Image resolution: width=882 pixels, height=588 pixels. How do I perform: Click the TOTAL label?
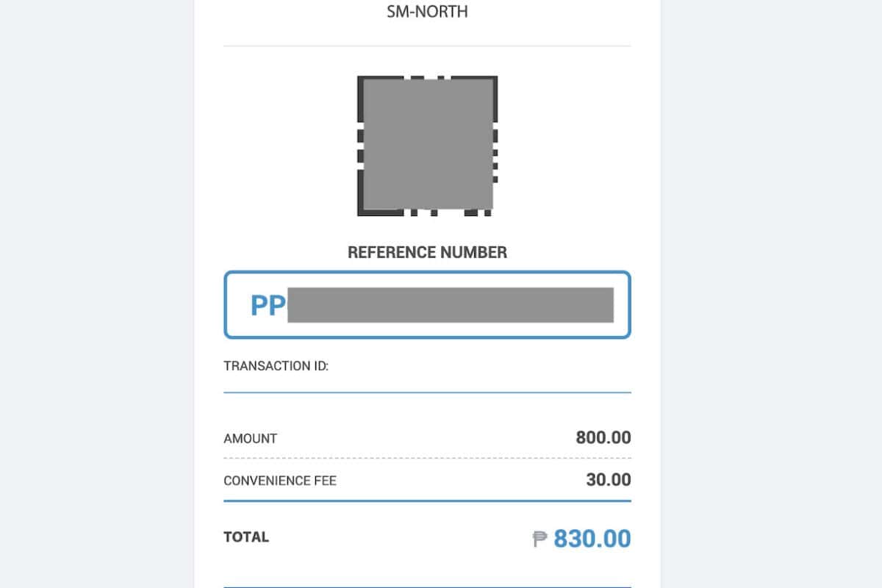246,537
